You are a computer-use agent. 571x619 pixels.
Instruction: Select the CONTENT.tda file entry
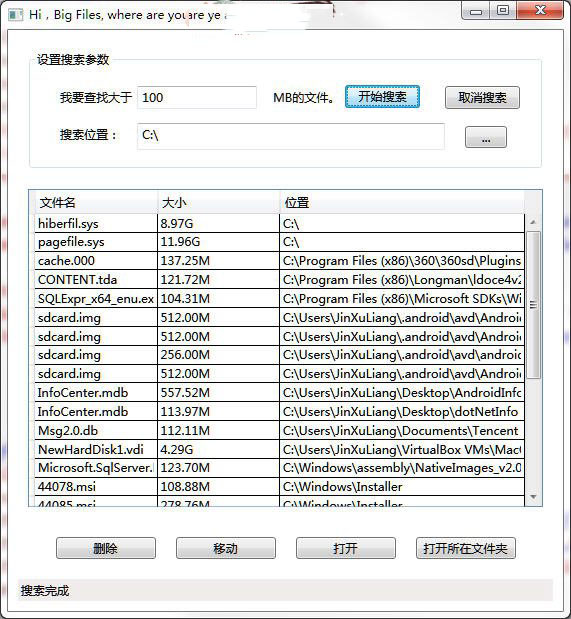point(96,279)
